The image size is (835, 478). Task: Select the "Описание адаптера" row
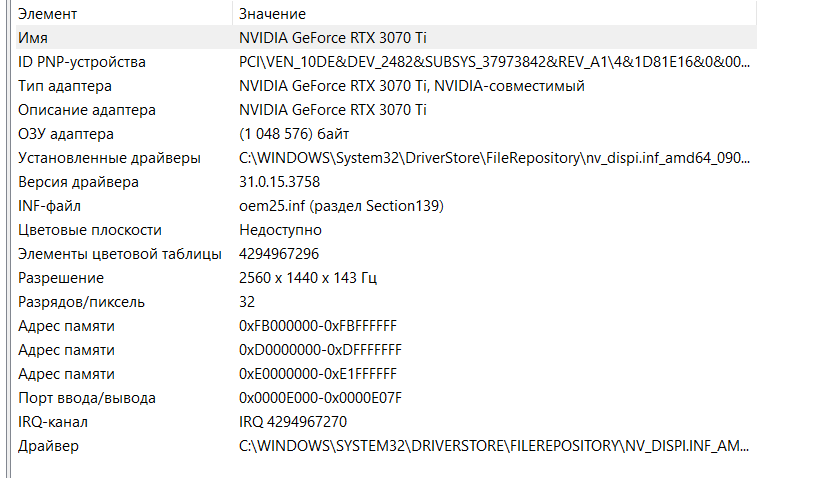click(87, 110)
